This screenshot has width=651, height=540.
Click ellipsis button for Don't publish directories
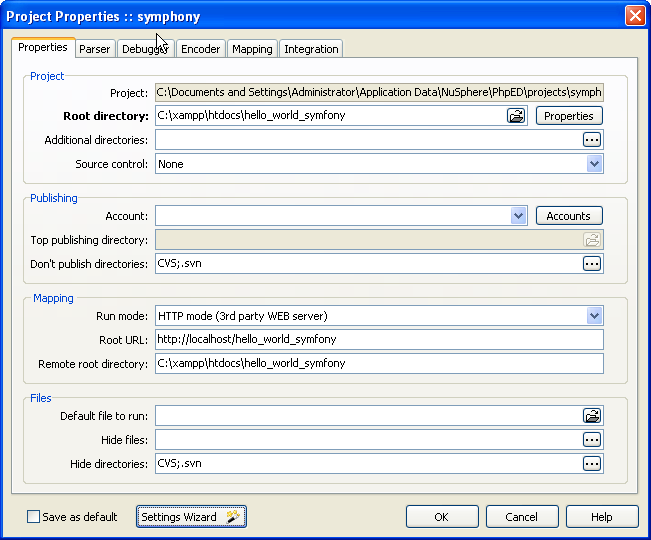click(x=592, y=264)
